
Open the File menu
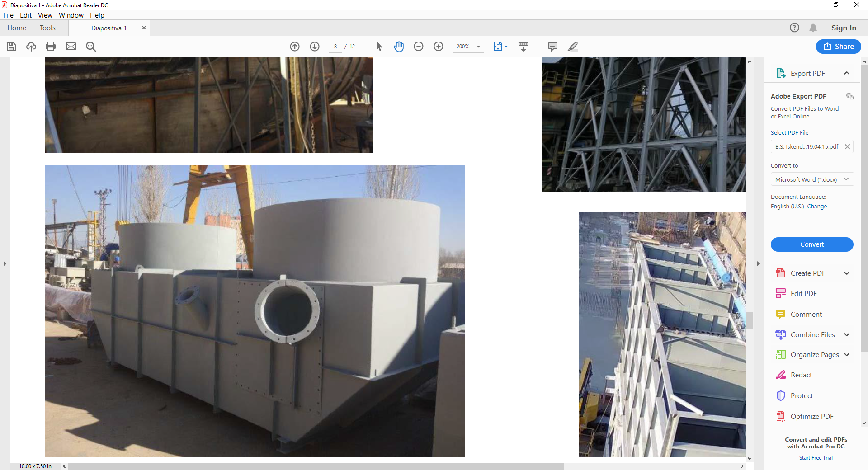click(x=8, y=15)
